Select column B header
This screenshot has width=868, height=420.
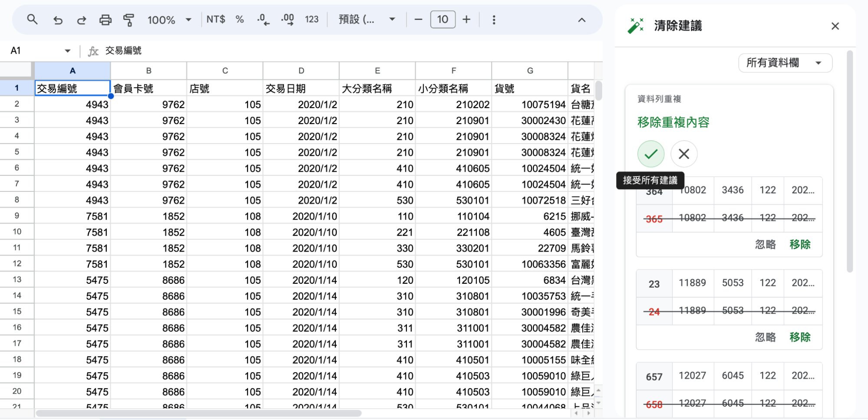[x=149, y=71]
